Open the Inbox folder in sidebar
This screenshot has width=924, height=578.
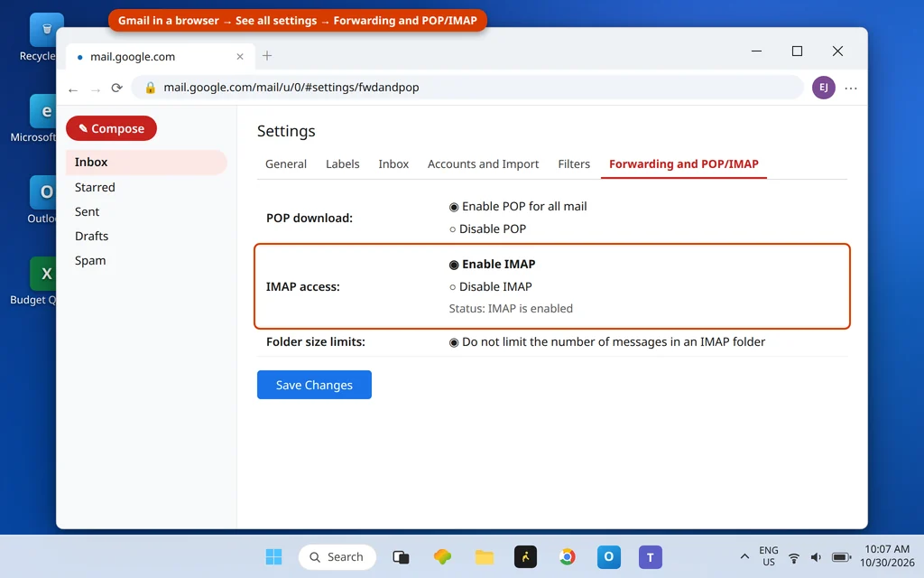[146, 163]
